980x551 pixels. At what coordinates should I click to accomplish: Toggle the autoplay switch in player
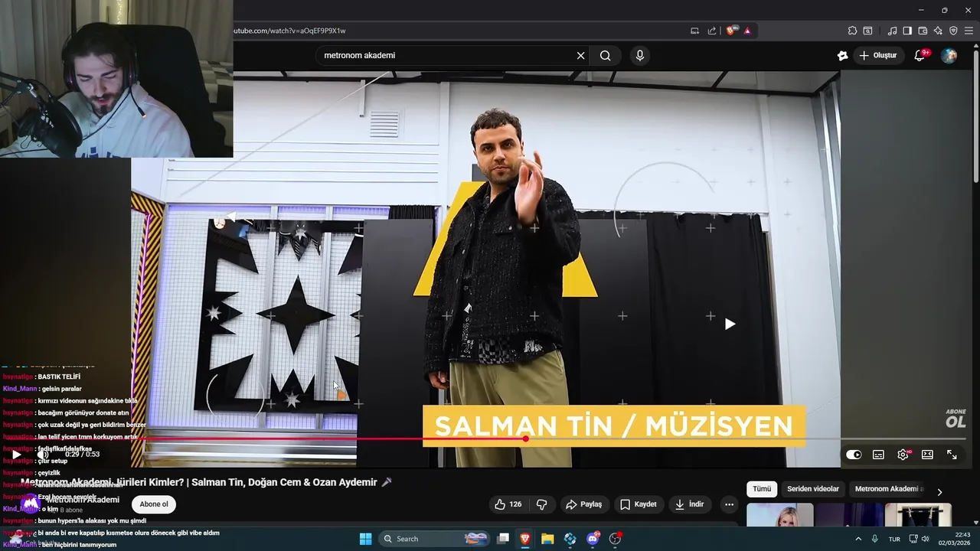(x=854, y=455)
